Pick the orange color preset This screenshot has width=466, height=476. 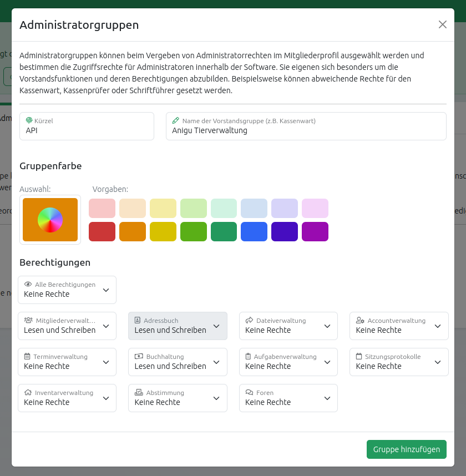point(133,231)
